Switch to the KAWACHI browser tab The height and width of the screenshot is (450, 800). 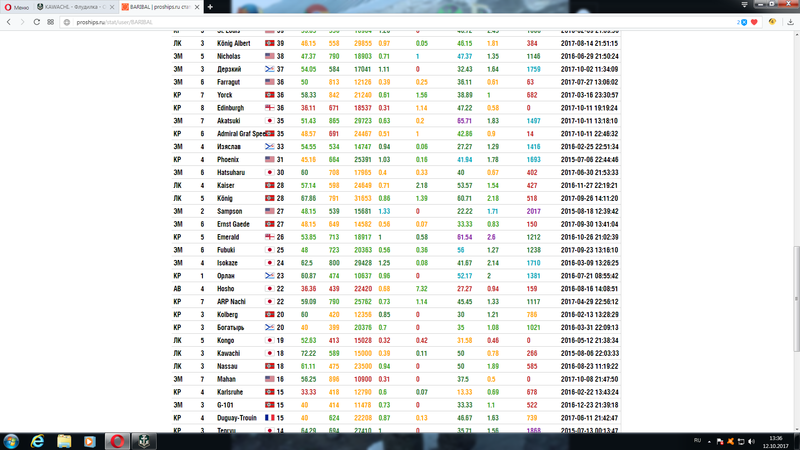tap(75, 6)
